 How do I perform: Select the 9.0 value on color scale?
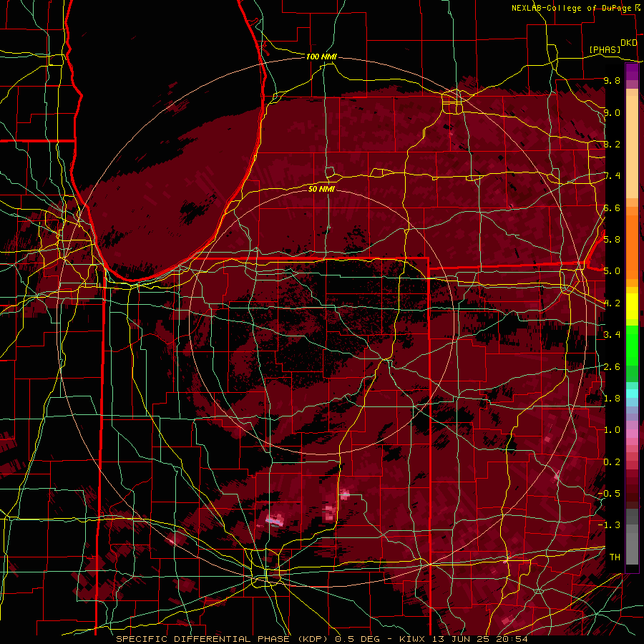tap(612, 112)
